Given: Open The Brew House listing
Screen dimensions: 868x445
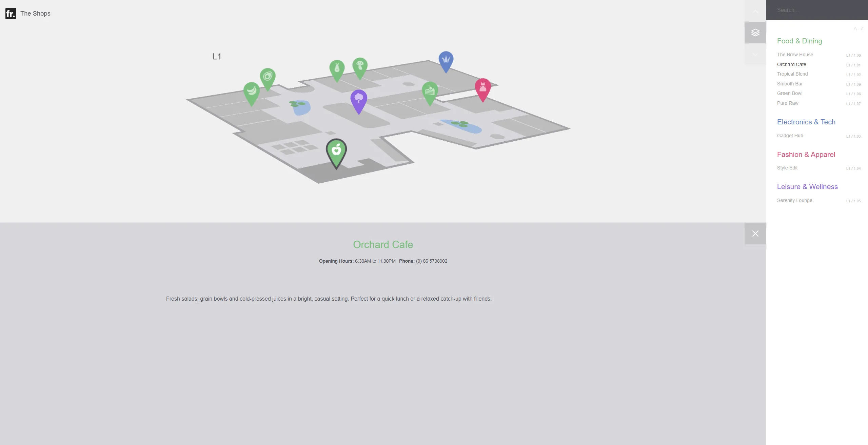Looking at the screenshot, I should [x=795, y=55].
